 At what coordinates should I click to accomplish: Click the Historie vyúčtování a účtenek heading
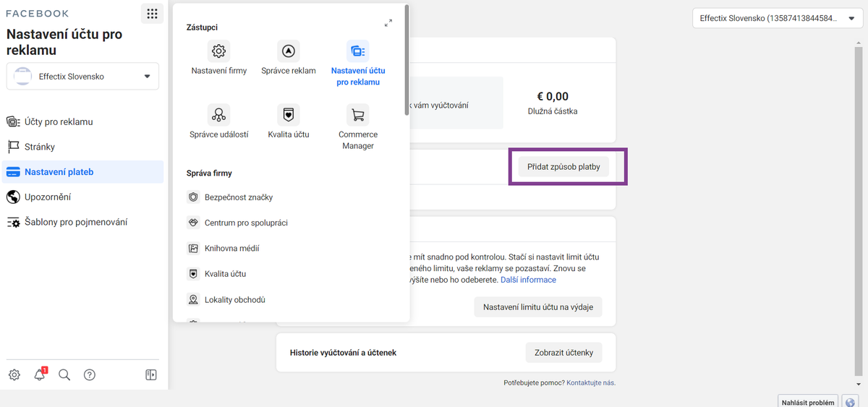coord(343,353)
